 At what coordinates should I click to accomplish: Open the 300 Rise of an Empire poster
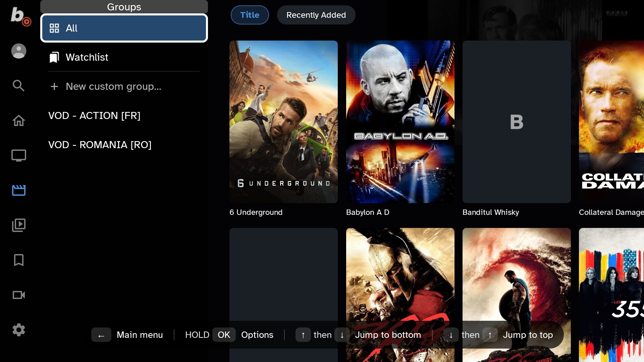tap(517, 295)
